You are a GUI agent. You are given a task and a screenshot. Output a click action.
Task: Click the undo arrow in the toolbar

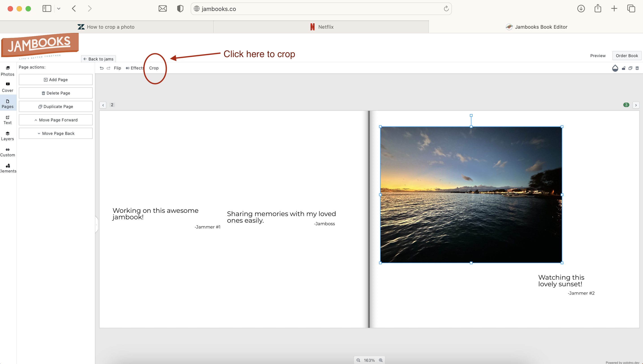pyautogui.click(x=101, y=68)
